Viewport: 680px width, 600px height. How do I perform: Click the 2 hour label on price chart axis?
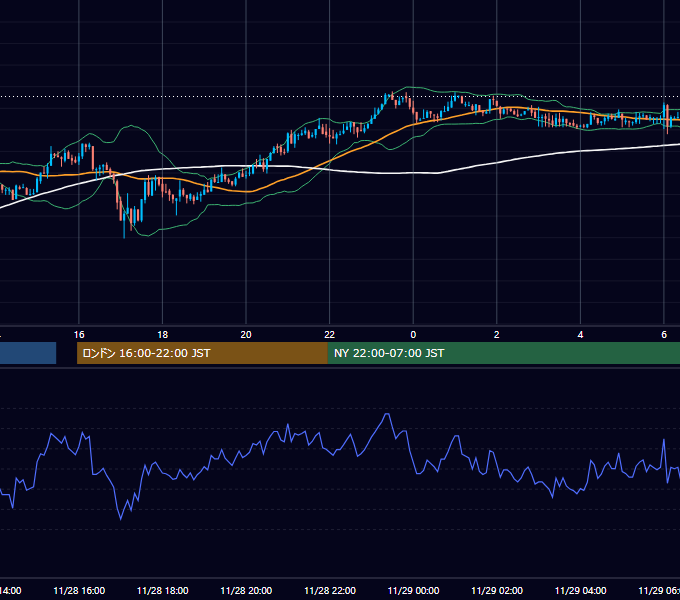pyautogui.click(x=497, y=335)
